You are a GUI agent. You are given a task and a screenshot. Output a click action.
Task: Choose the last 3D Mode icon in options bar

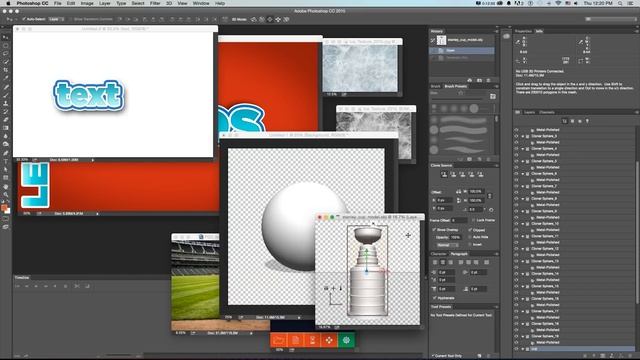[x=286, y=19]
